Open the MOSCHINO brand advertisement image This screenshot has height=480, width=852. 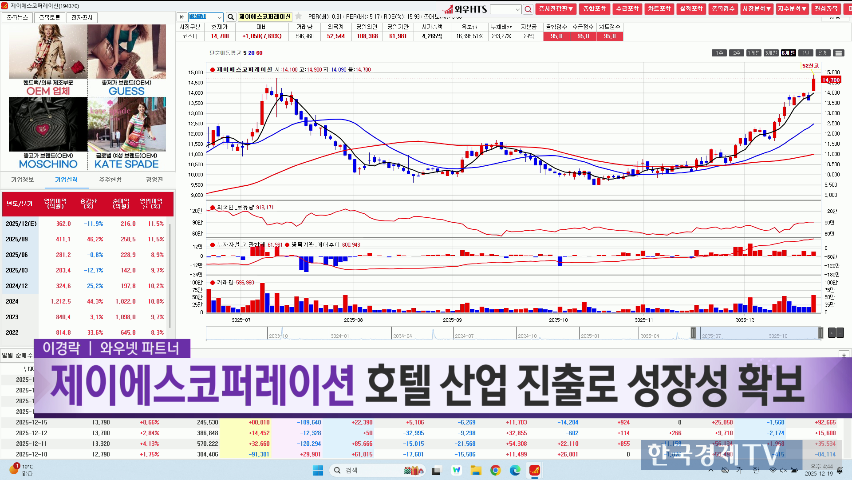(42, 133)
